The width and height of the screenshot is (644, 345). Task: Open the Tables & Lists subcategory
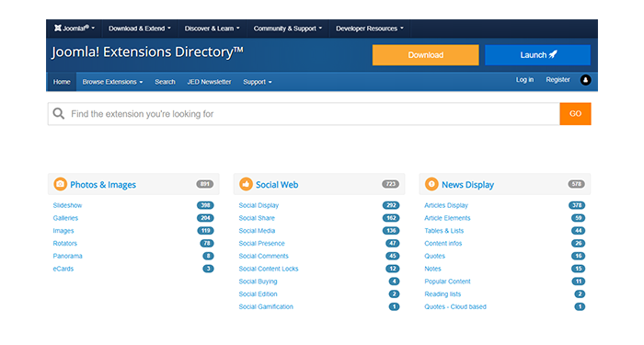[x=444, y=231]
